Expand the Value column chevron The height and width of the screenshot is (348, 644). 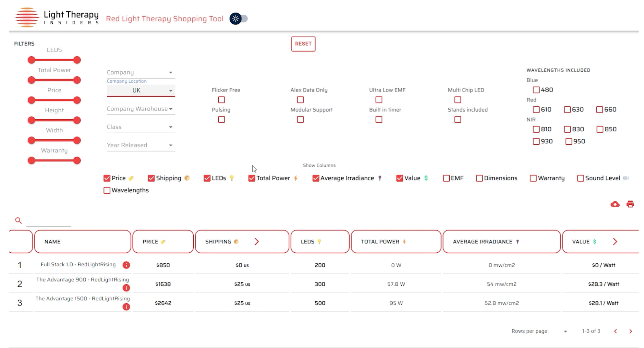tap(615, 242)
